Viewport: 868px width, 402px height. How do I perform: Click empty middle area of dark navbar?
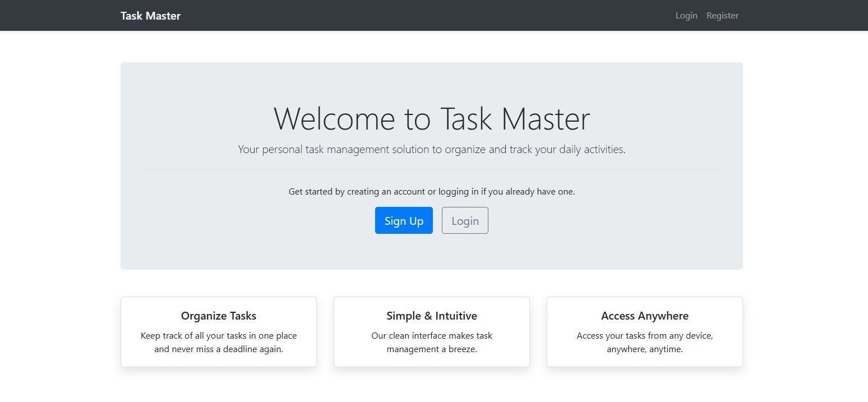[426, 16]
